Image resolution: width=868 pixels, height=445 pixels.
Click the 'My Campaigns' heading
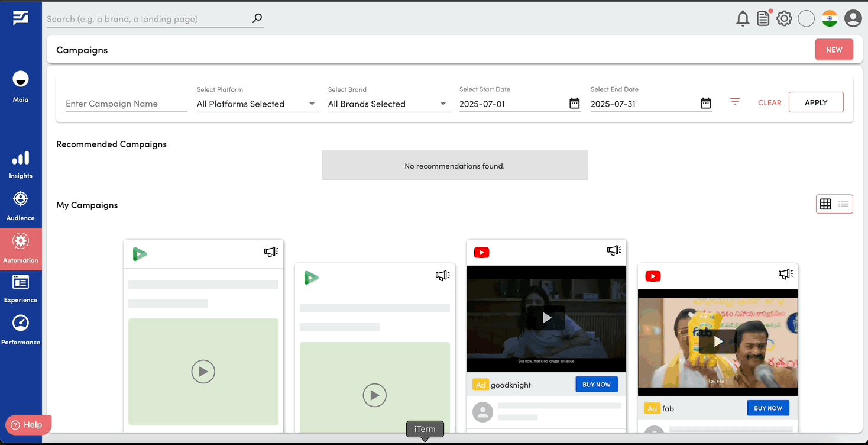point(87,205)
